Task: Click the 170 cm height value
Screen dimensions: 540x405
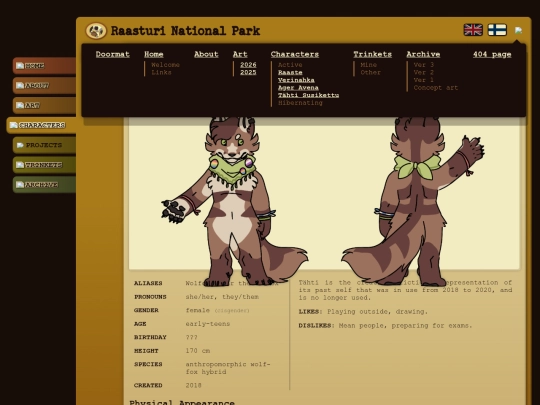Action: pyautogui.click(x=198, y=351)
